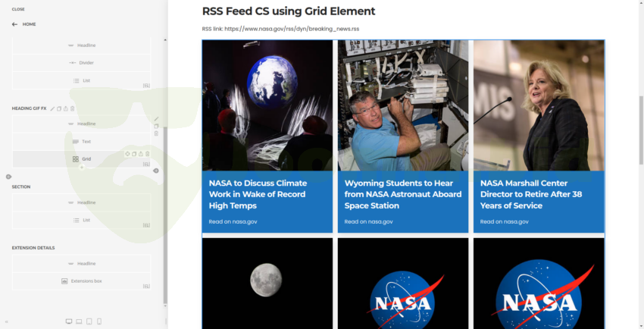
Task: Click the back arrow beside HOME
Action: point(14,24)
